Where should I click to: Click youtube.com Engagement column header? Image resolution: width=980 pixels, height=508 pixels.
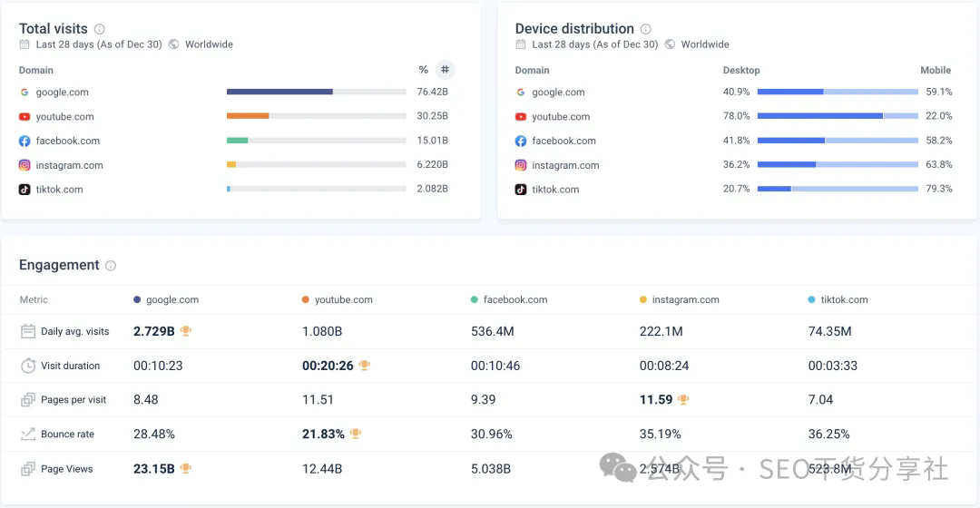338,300
